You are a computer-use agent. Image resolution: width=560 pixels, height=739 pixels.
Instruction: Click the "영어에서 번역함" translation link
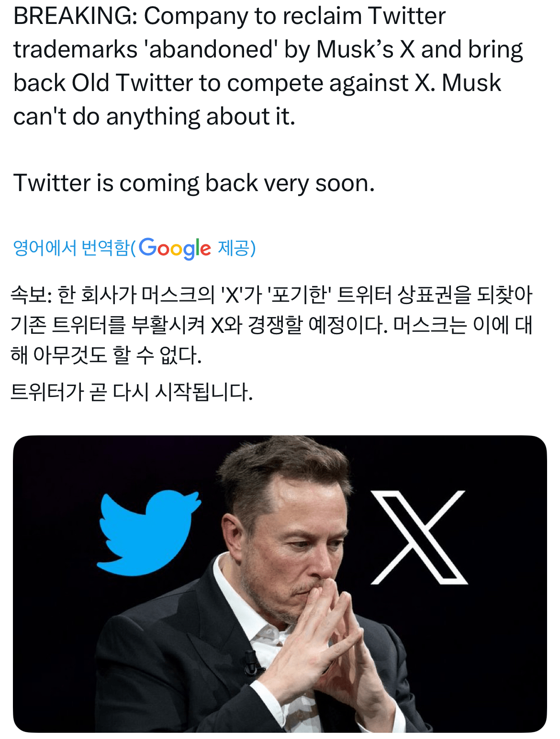pos(72,248)
